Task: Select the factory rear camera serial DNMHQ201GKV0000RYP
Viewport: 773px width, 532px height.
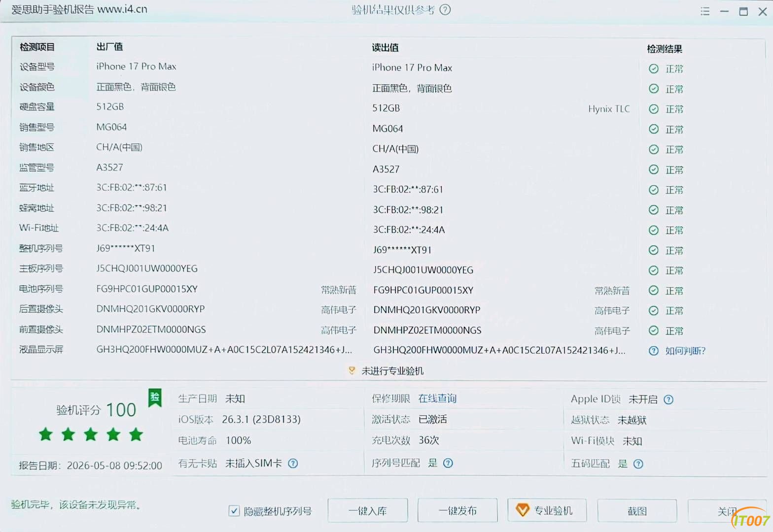Action: (150, 309)
